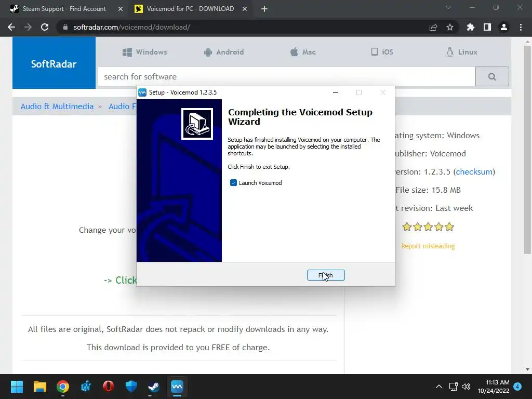Click the page vertical scrollbar

click(527, 149)
